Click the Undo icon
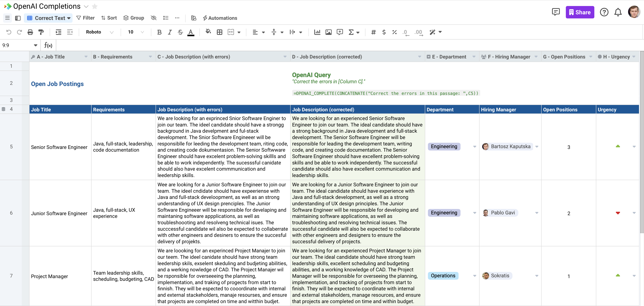 (9, 32)
